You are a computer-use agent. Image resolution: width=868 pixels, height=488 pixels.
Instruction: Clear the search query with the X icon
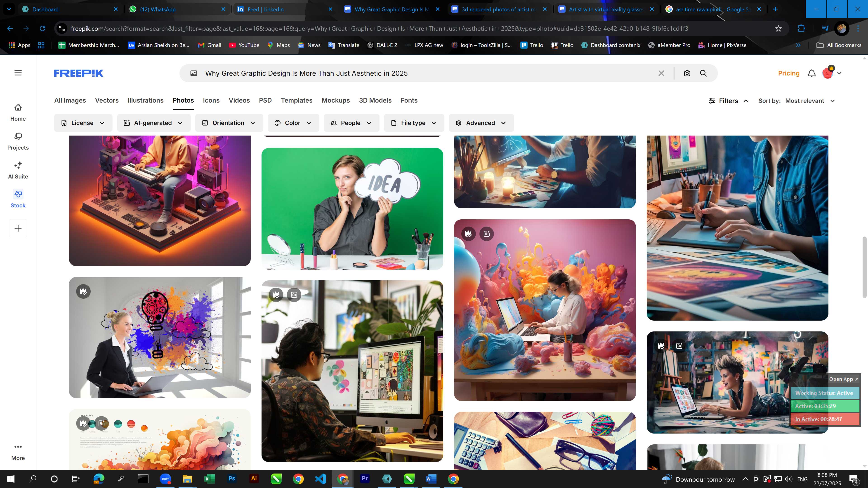(x=661, y=73)
